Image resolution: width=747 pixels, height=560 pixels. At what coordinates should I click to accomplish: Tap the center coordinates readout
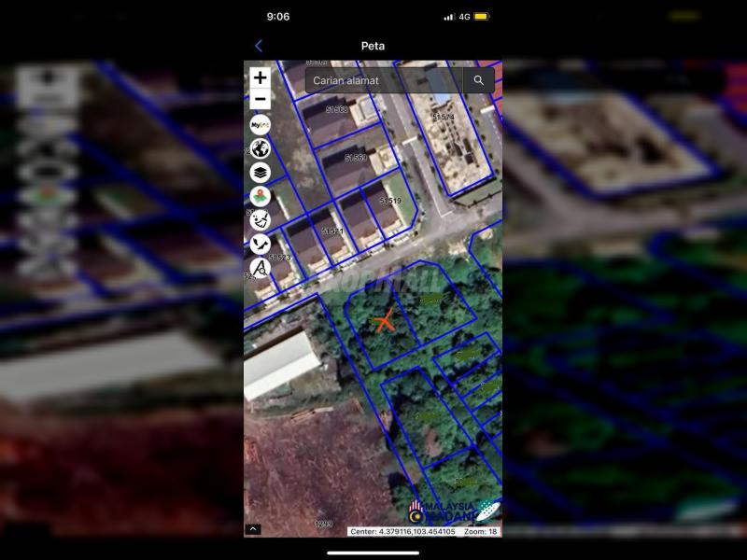coord(402,531)
